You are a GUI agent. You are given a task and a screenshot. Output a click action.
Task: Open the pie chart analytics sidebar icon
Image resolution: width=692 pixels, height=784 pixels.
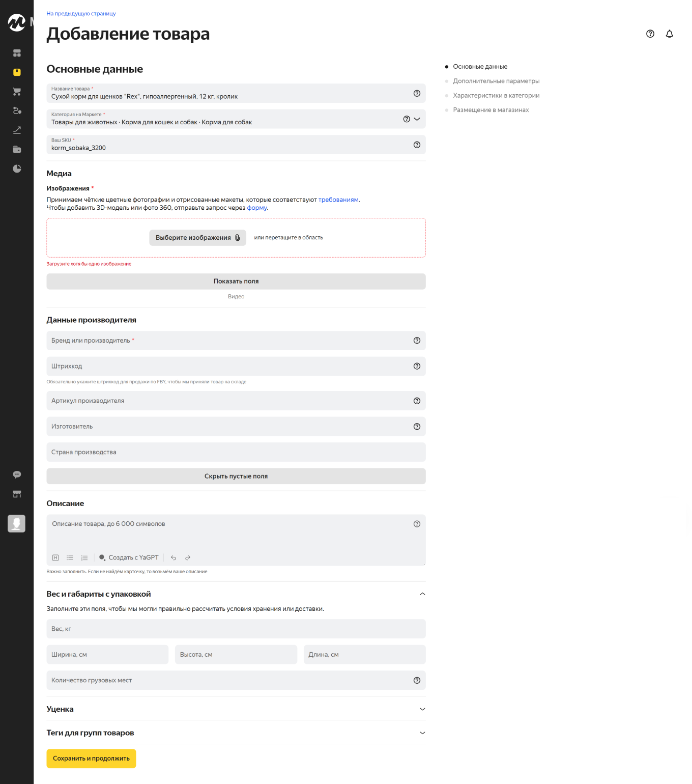[17, 169]
